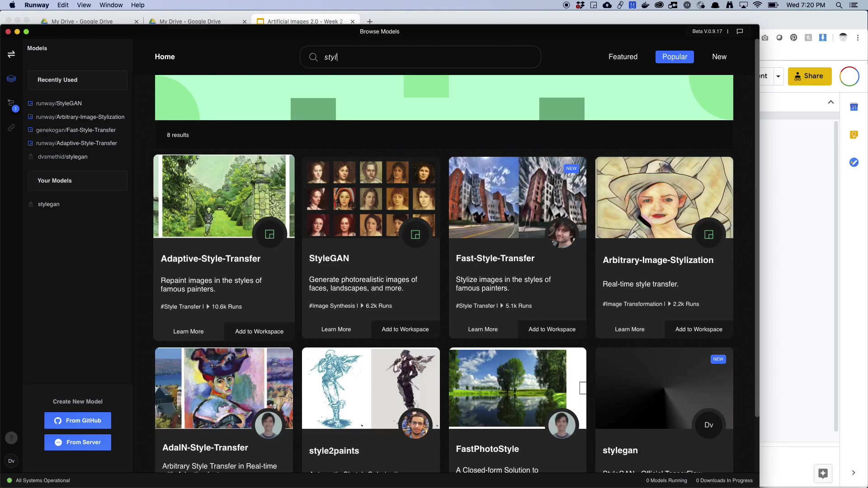The height and width of the screenshot is (488, 868).
Task: Create new model From GitHub
Action: coord(78,421)
